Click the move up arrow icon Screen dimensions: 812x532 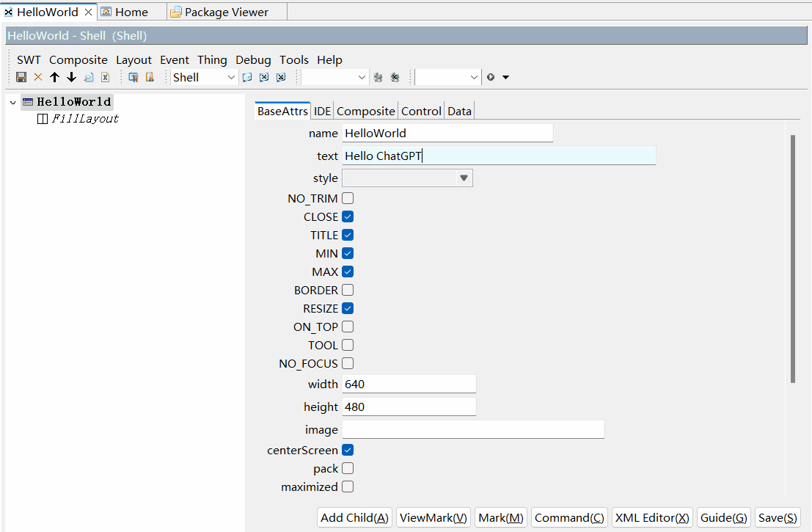54,77
